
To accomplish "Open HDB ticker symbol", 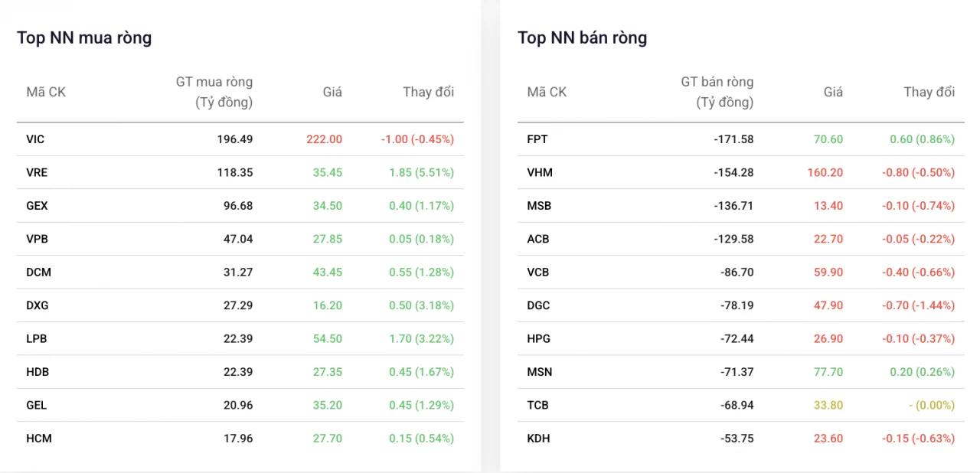I will [x=38, y=372].
